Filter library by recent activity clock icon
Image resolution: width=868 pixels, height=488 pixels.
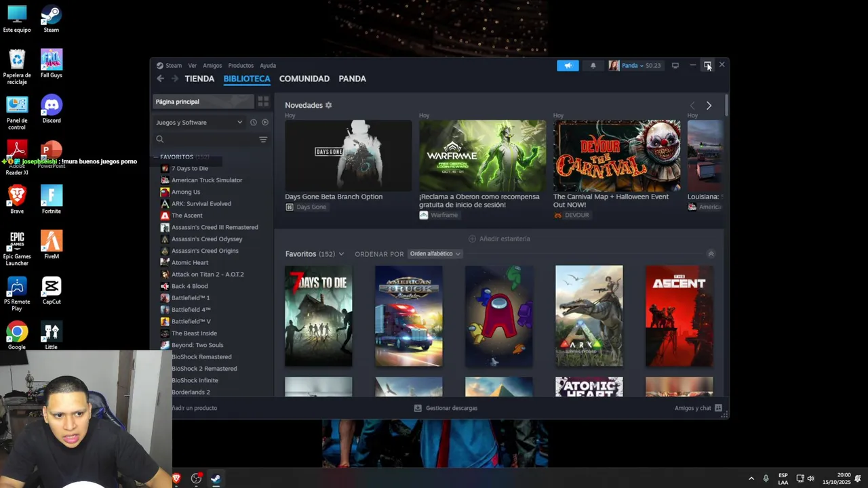tap(254, 123)
